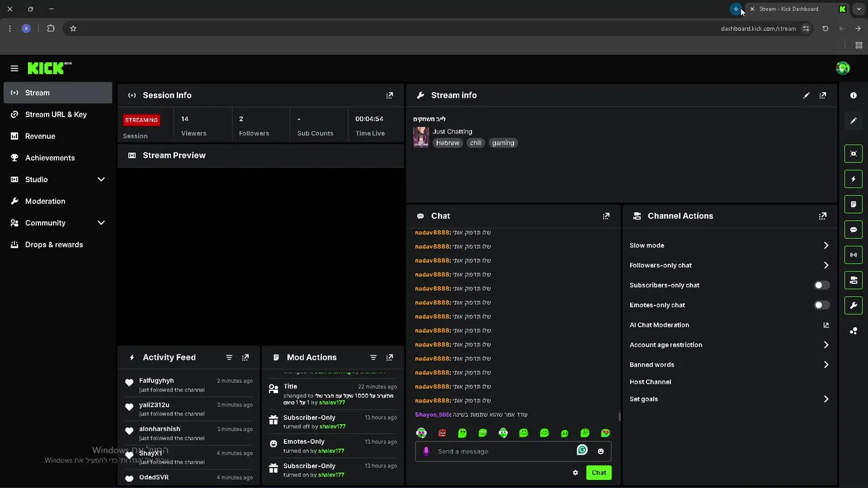Edit Stream info with the pencil icon
Screen dimensions: 868x488
806,96
